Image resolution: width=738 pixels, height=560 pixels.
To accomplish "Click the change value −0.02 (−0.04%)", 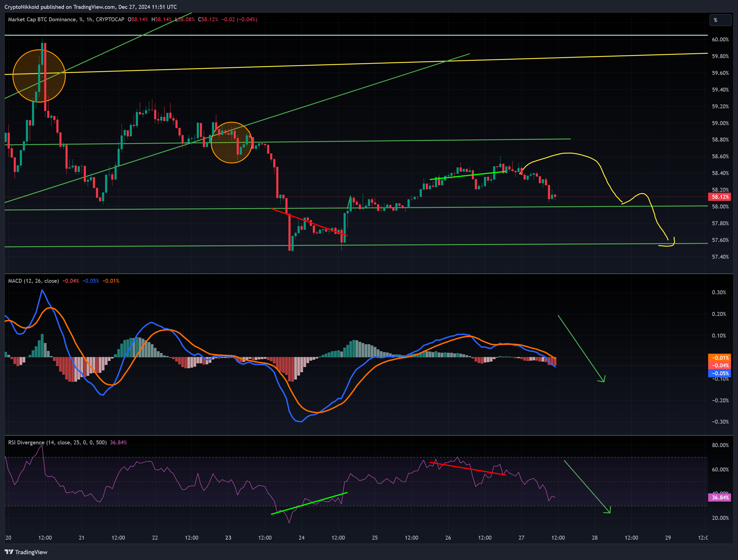I will click(239, 19).
